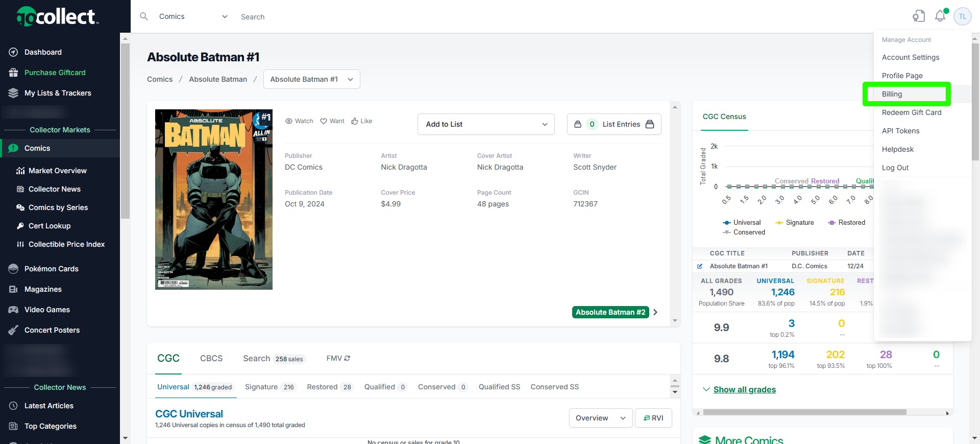The image size is (980, 444).
Task: Edit CGC title pencil icon
Action: coord(700,266)
